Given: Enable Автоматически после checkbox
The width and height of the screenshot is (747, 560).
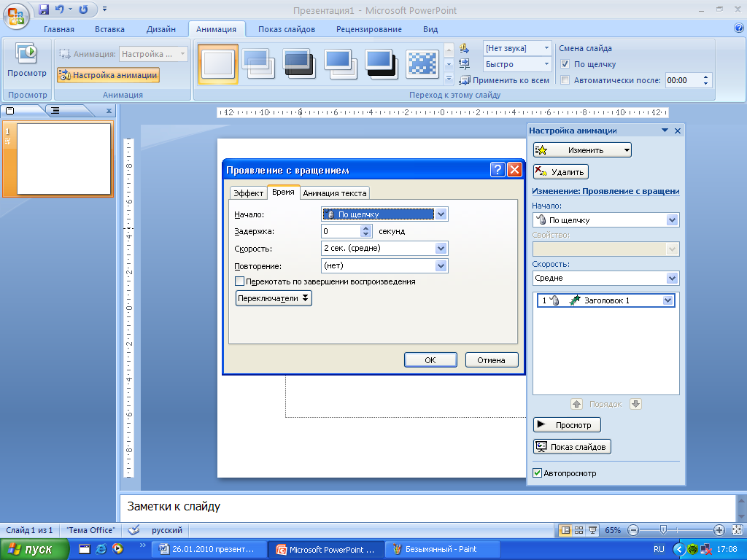Looking at the screenshot, I should (565, 80).
